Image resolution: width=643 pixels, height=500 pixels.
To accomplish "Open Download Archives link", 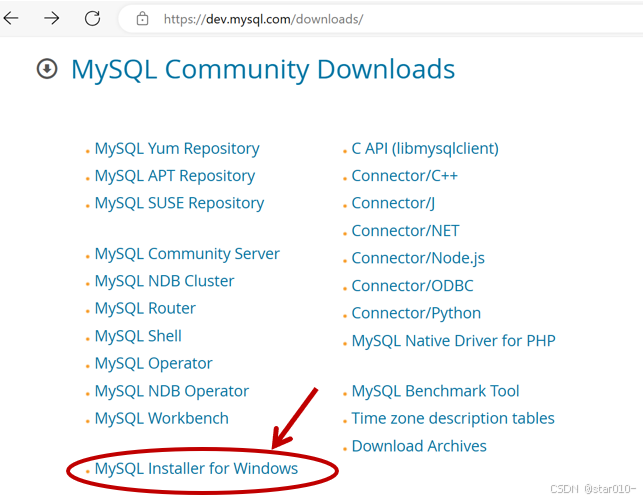I will pyautogui.click(x=419, y=446).
